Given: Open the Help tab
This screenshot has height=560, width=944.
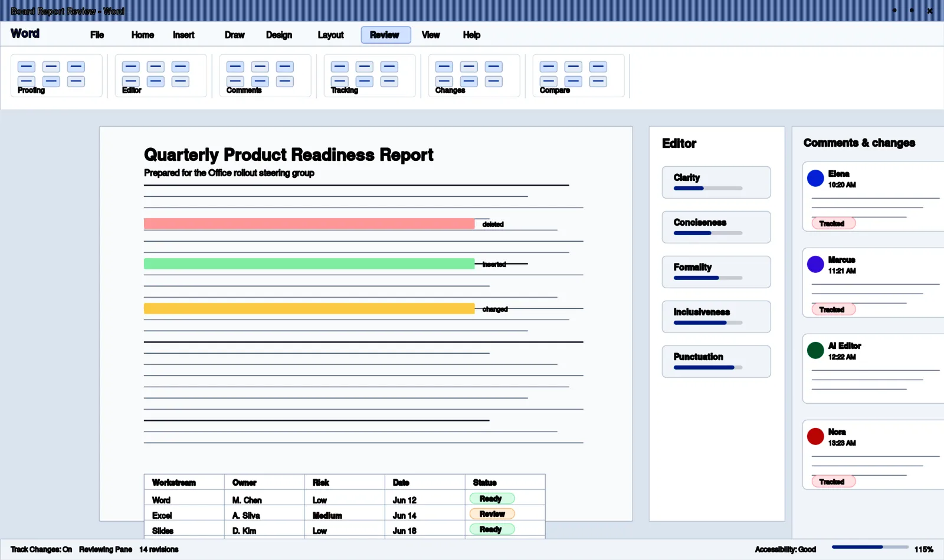Looking at the screenshot, I should tap(472, 35).
